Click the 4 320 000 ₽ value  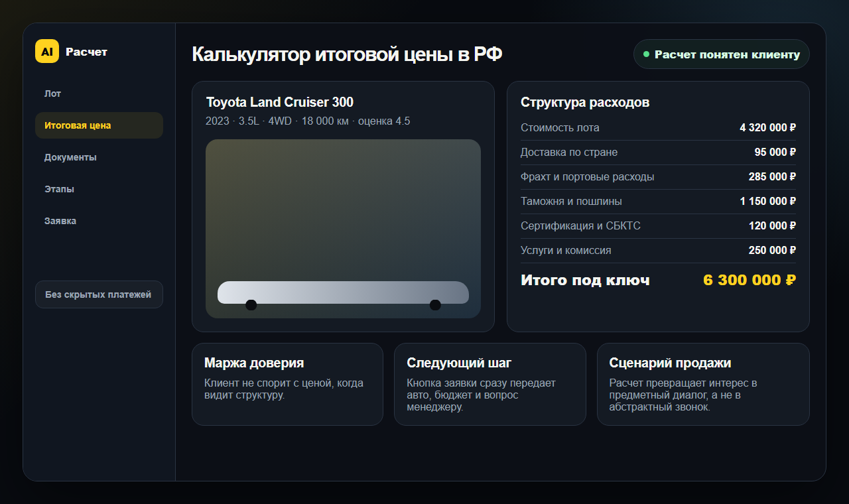[x=768, y=127]
